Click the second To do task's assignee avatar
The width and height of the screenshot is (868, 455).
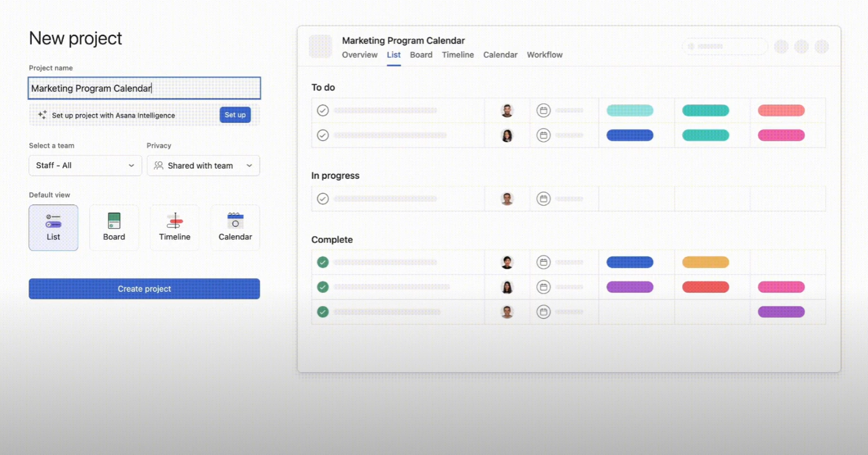pos(507,135)
